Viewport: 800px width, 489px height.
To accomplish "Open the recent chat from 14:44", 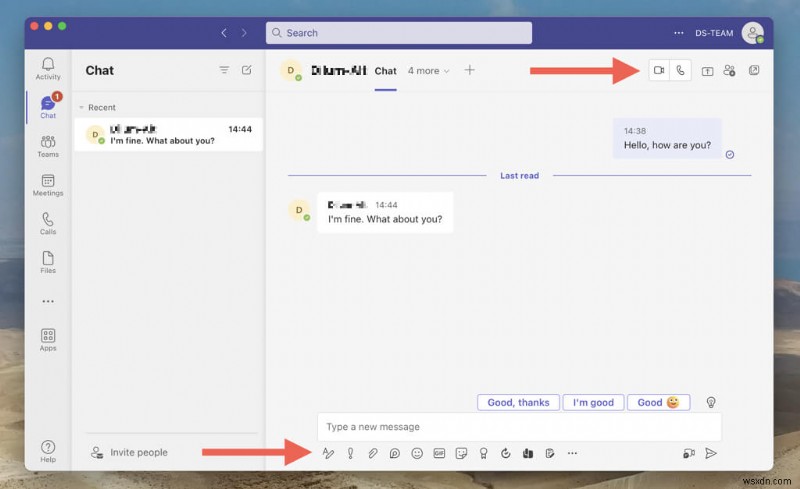I will tap(168, 135).
